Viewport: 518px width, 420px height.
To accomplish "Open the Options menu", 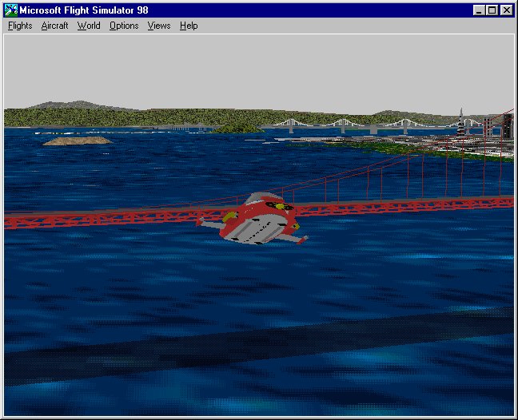I will click(x=124, y=26).
